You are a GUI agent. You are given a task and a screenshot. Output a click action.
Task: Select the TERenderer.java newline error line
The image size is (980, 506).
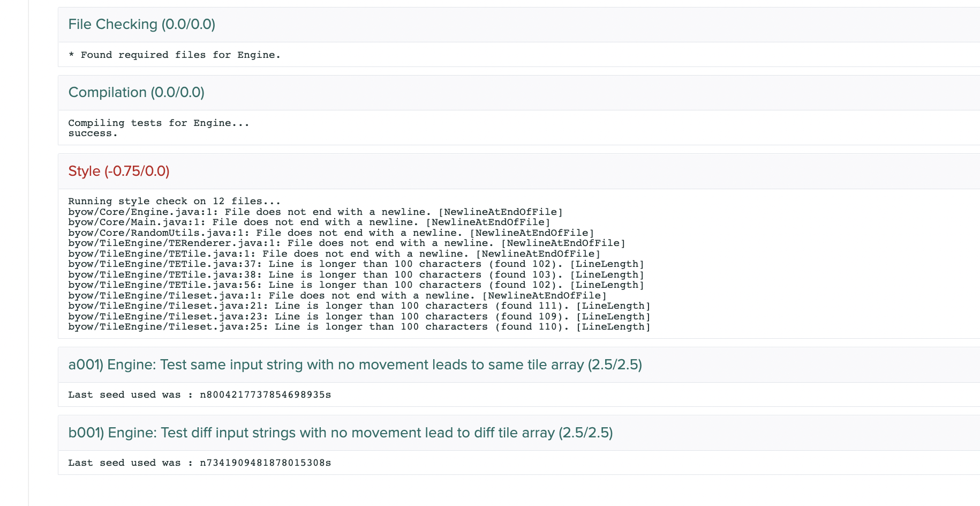click(346, 243)
